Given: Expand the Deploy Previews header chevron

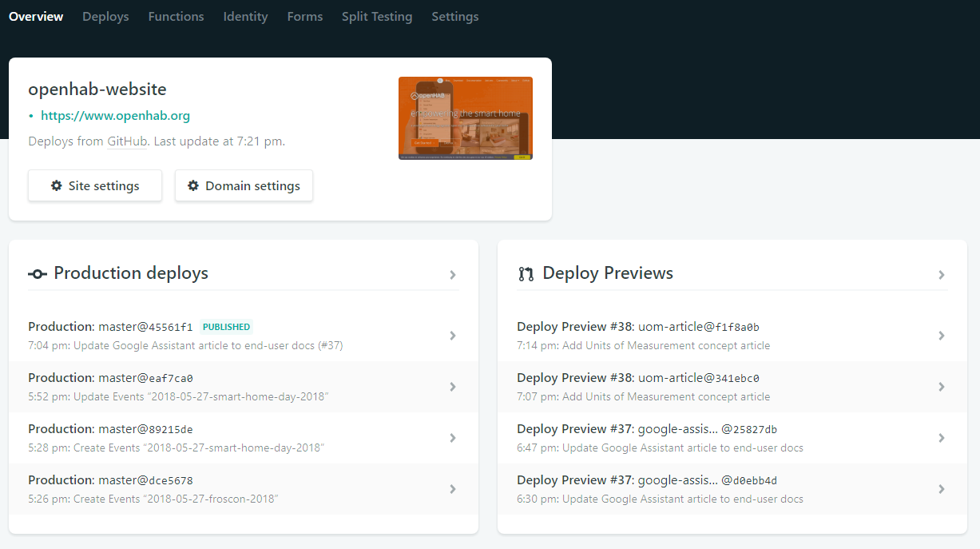Looking at the screenshot, I should point(942,275).
